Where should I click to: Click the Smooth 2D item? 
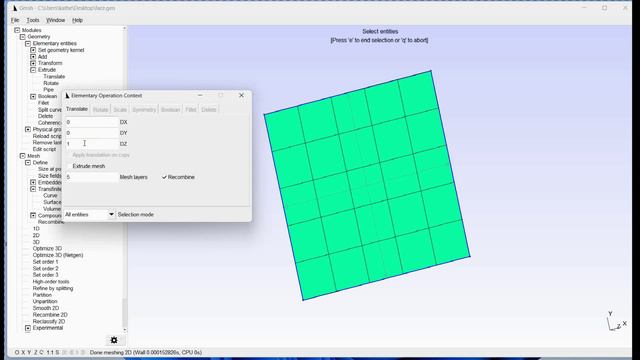pos(46,308)
